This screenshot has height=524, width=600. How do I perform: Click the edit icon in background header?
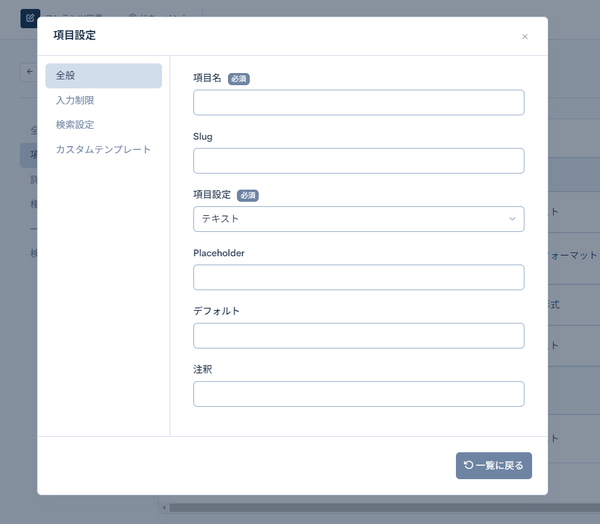tap(30, 18)
